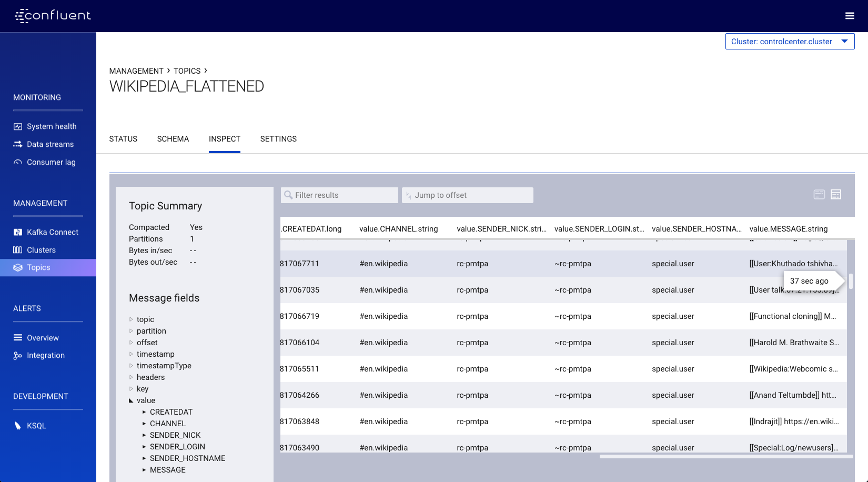868x482 pixels.
Task: Click the Confluent logo
Action: click(x=53, y=16)
